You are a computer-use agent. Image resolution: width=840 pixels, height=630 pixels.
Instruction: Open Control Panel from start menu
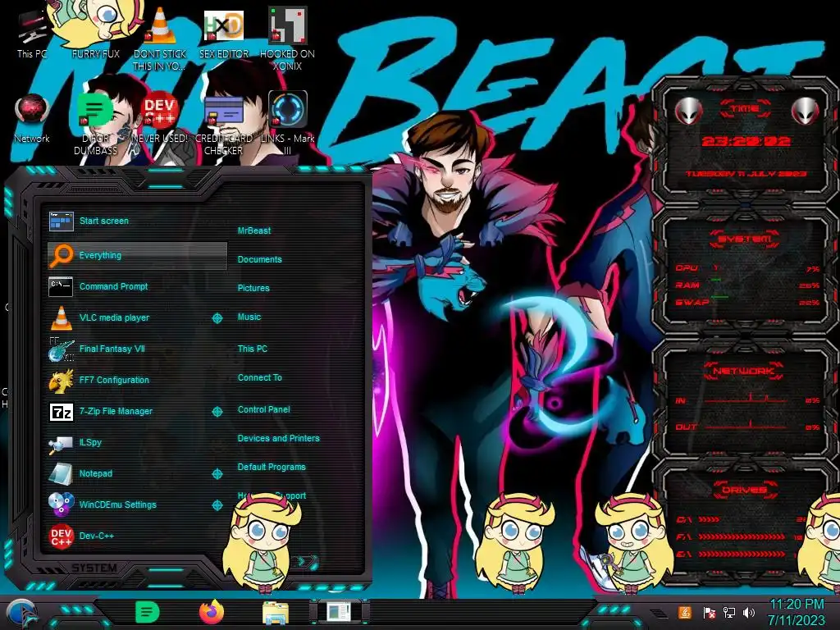tap(264, 410)
